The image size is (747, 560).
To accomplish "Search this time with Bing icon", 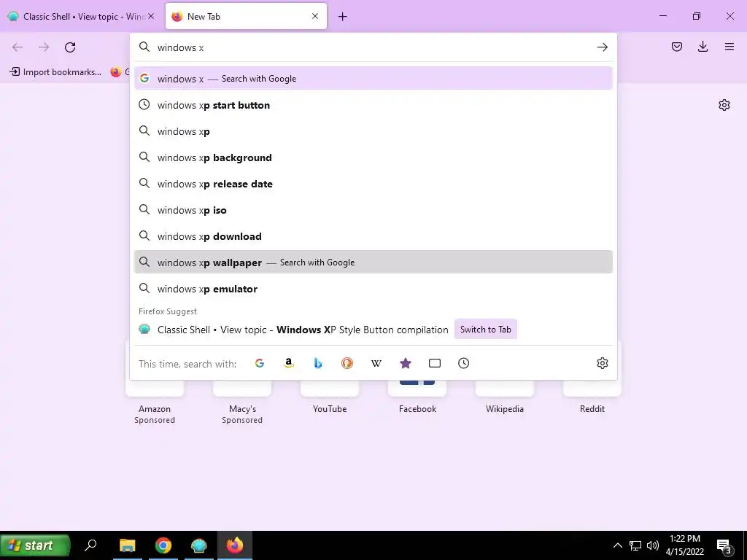I will click(x=318, y=363).
